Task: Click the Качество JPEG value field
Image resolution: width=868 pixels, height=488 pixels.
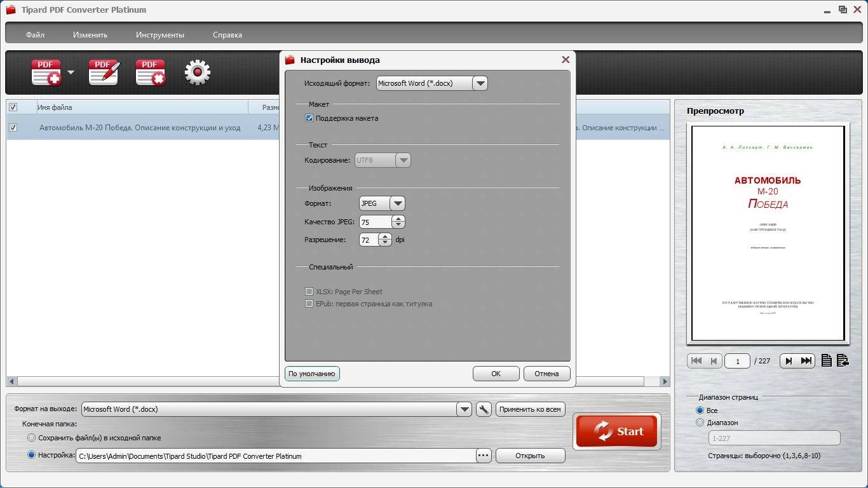Action: [x=376, y=222]
